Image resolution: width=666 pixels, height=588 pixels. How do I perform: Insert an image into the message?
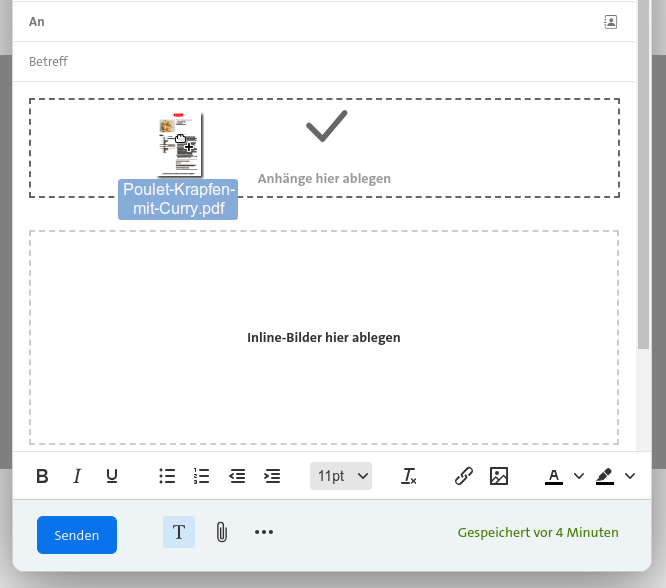pyautogui.click(x=499, y=476)
